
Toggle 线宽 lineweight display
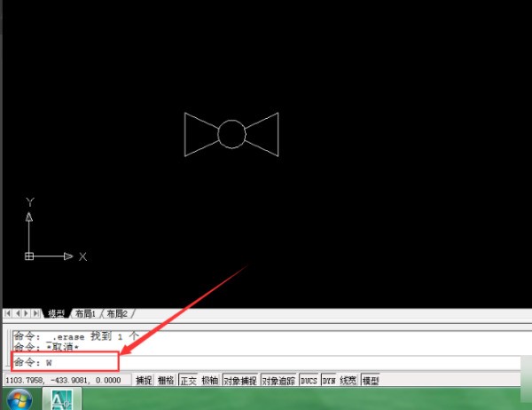tap(348, 381)
